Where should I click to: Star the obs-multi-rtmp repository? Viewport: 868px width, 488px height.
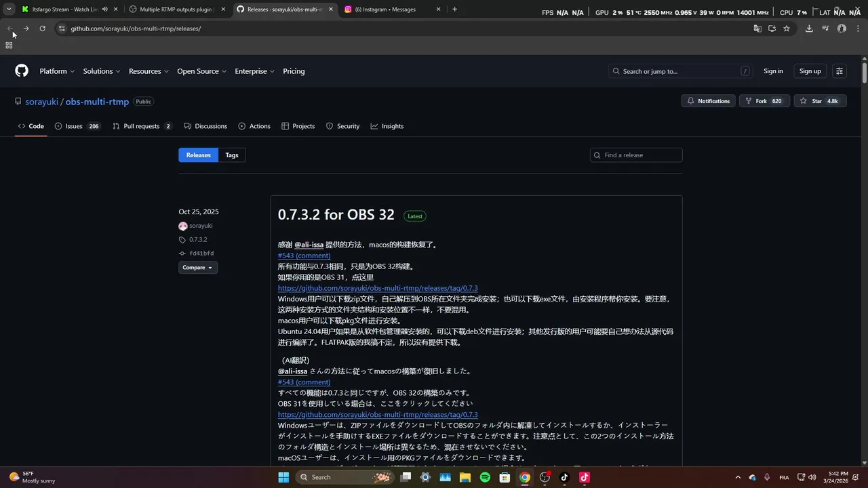coord(820,101)
